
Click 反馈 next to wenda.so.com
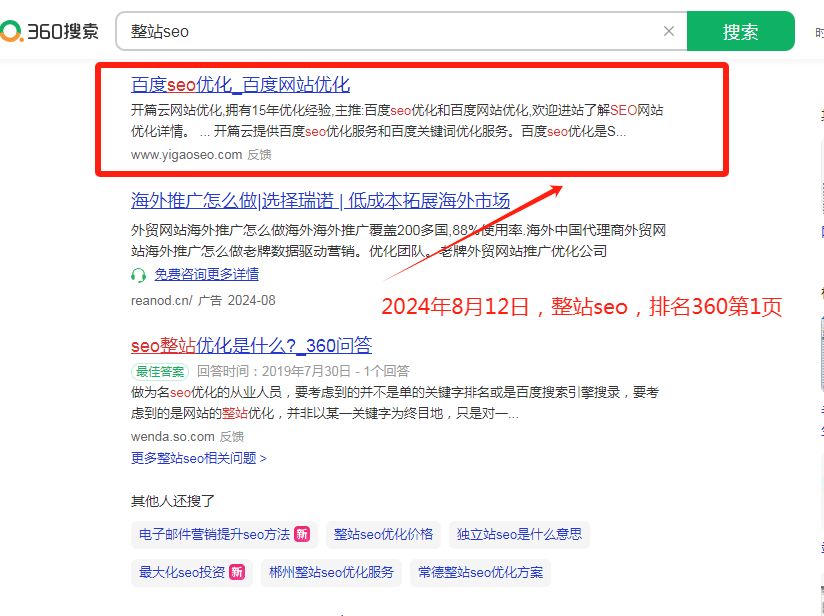[x=231, y=436]
